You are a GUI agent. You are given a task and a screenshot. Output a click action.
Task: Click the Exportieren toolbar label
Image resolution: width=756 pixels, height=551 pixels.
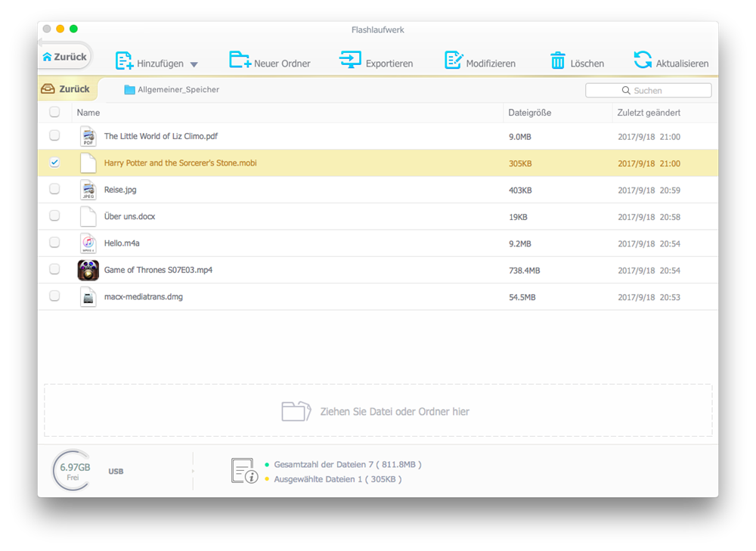[389, 63]
